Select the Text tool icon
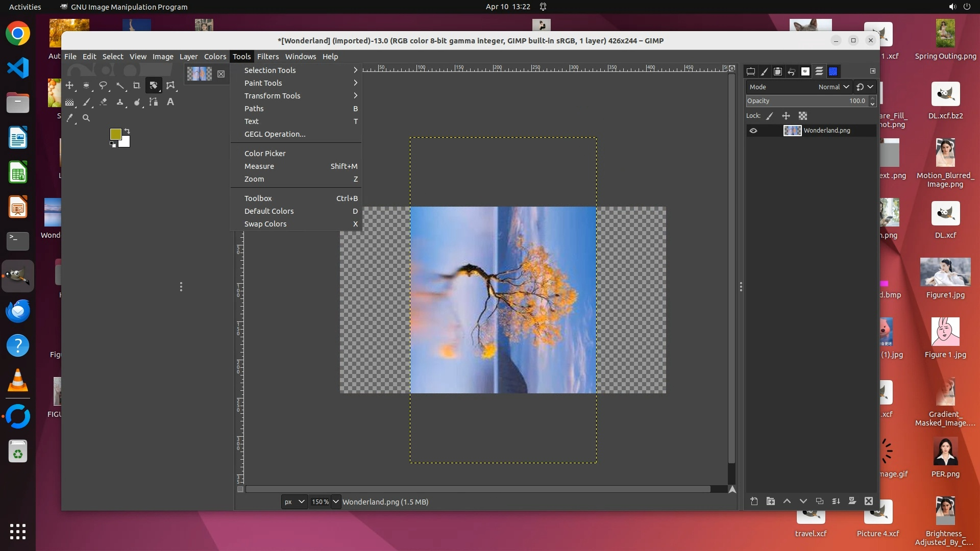The height and width of the screenshot is (551, 980). (170, 102)
